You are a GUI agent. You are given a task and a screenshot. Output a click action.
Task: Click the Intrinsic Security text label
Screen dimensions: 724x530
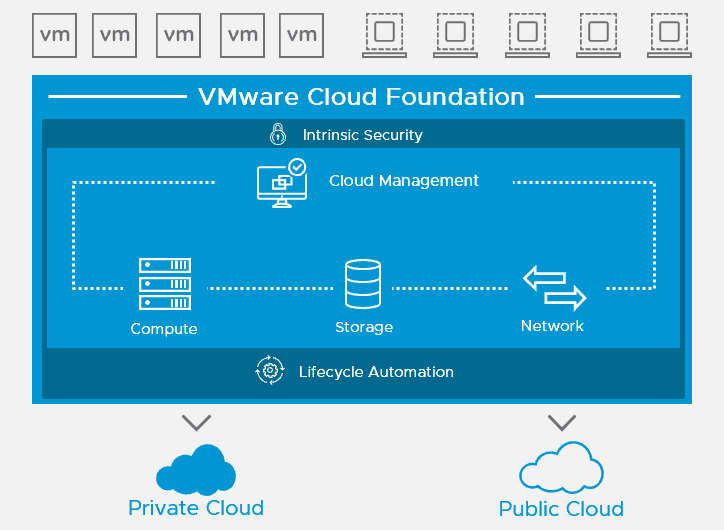[362, 135]
